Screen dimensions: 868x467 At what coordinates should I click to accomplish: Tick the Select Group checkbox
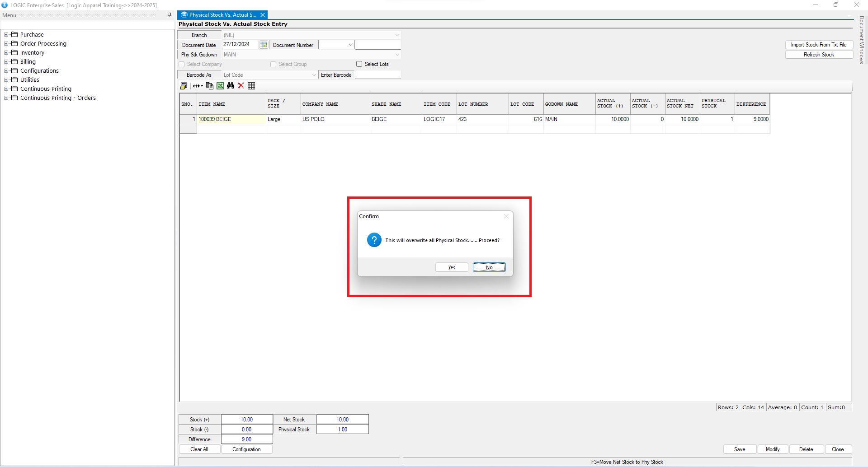(x=274, y=65)
